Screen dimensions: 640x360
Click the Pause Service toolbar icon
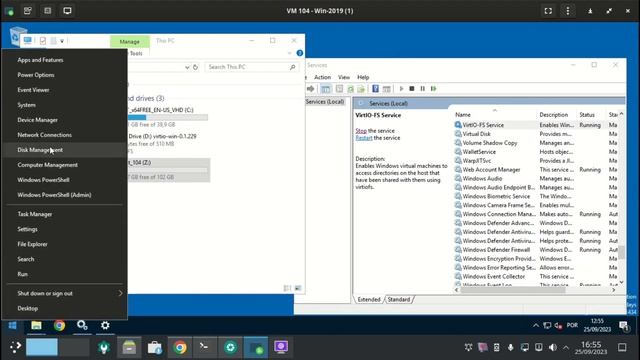pyautogui.click(x=422, y=89)
